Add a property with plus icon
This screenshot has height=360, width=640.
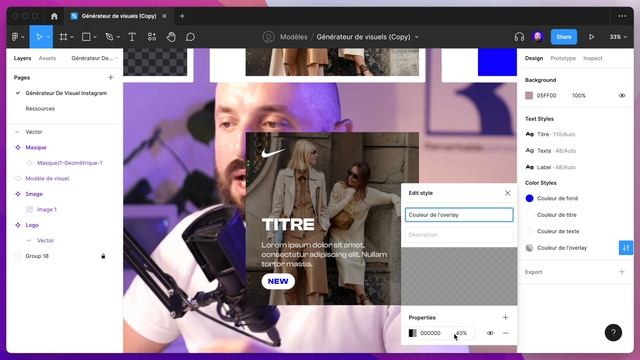tap(505, 317)
